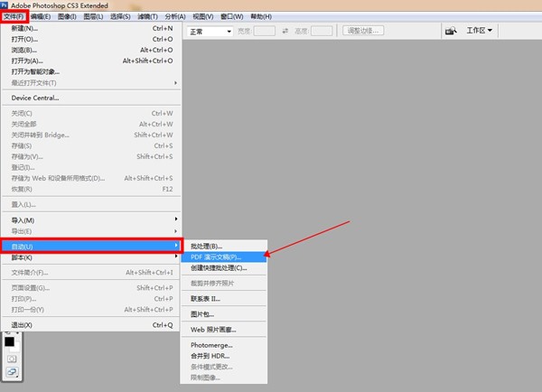Image resolution: width=542 pixels, height=392 pixels.
Task: Choose 关闭(C) menu entry
Action: click(x=91, y=114)
